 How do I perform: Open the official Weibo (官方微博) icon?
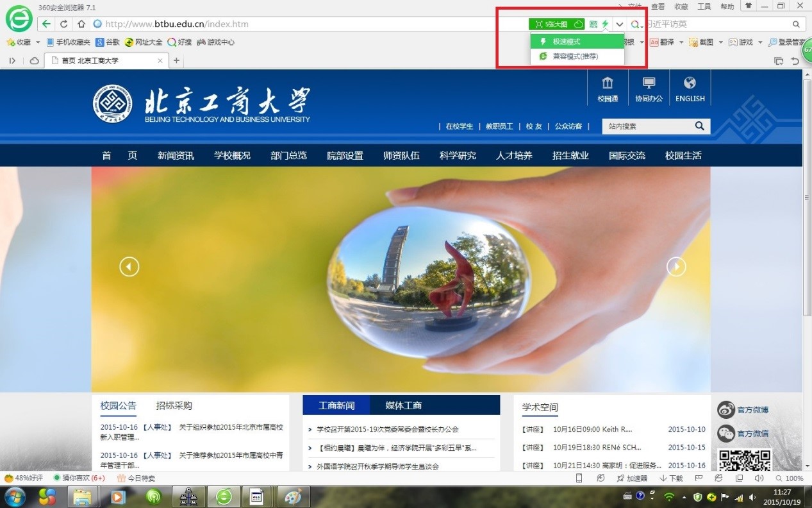tap(726, 410)
